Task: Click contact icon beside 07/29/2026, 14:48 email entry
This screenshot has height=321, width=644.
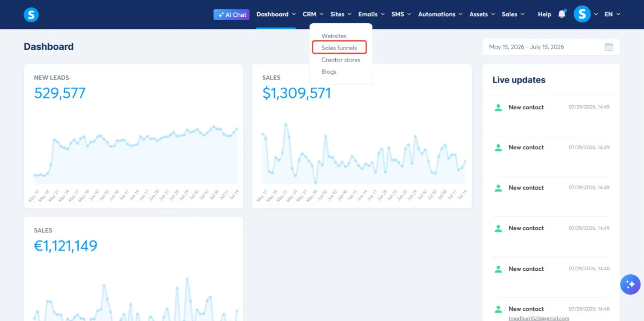Action: pyautogui.click(x=498, y=309)
